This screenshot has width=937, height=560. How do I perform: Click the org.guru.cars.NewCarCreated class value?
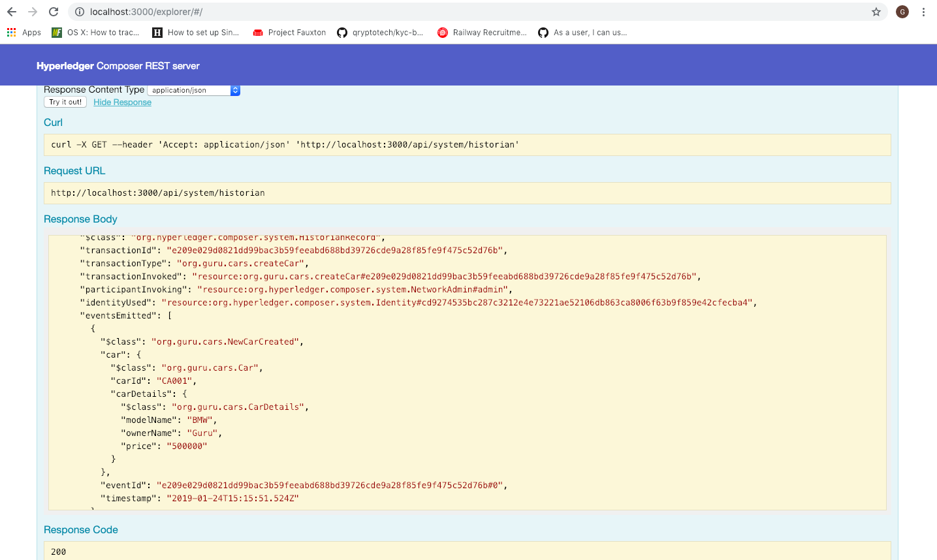[225, 342]
